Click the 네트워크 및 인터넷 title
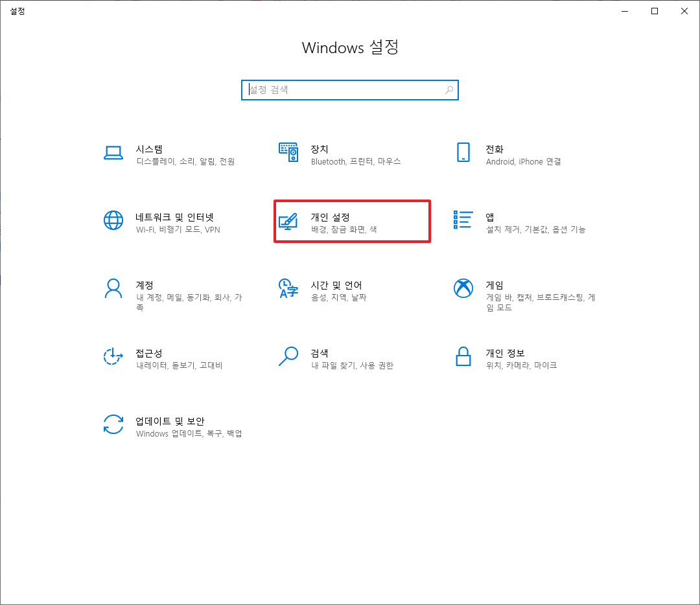Image resolution: width=700 pixels, height=605 pixels. pos(175,217)
